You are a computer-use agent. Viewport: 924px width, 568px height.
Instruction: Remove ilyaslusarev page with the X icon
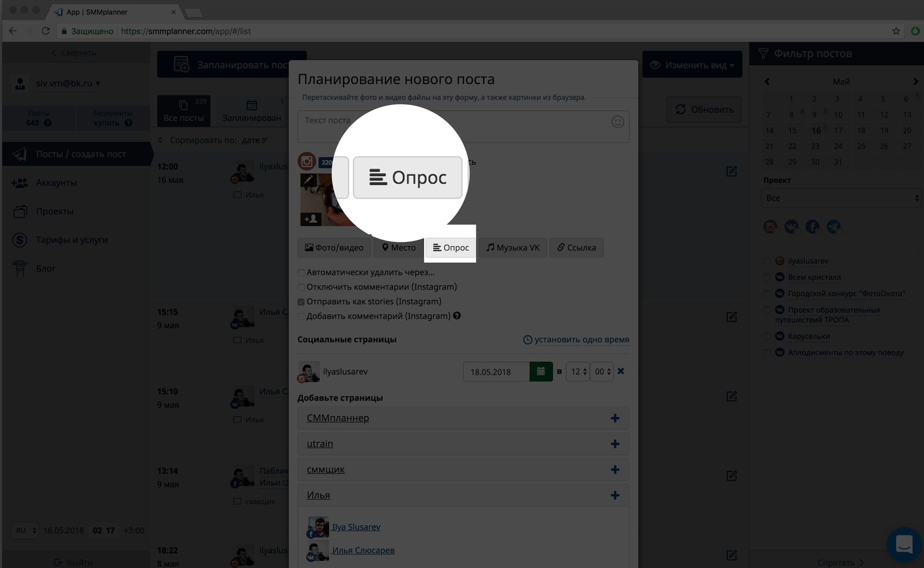[x=621, y=371]
